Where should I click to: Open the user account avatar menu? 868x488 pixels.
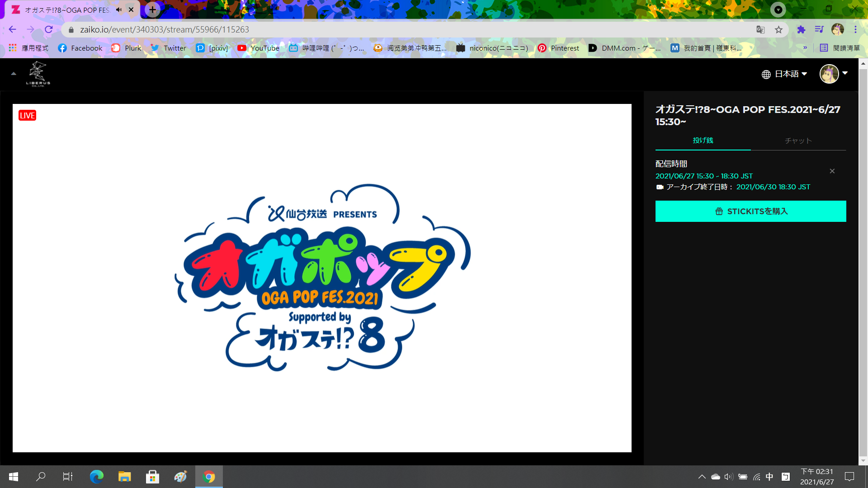click(x=833, y=74)
